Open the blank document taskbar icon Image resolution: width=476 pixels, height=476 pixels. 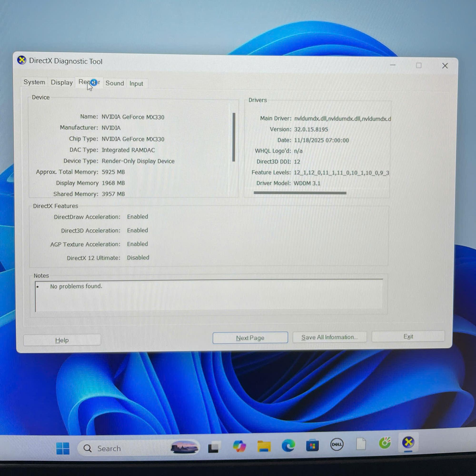(x=361, y=444)
